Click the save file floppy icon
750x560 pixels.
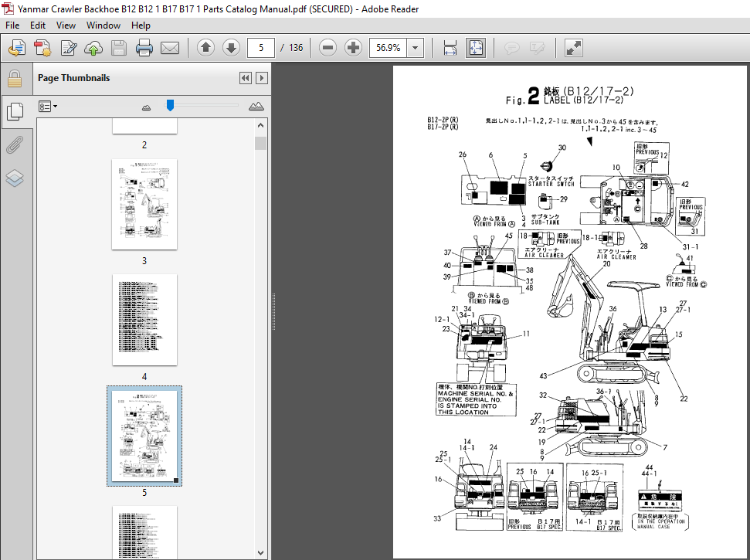(119, 48)
